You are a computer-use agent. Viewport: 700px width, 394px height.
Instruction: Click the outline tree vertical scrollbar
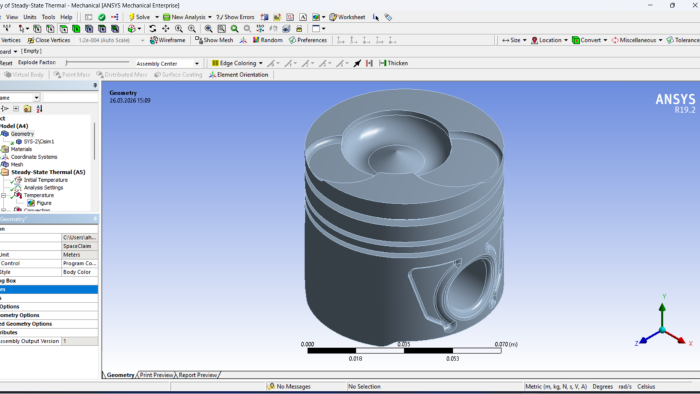(95, 141)
